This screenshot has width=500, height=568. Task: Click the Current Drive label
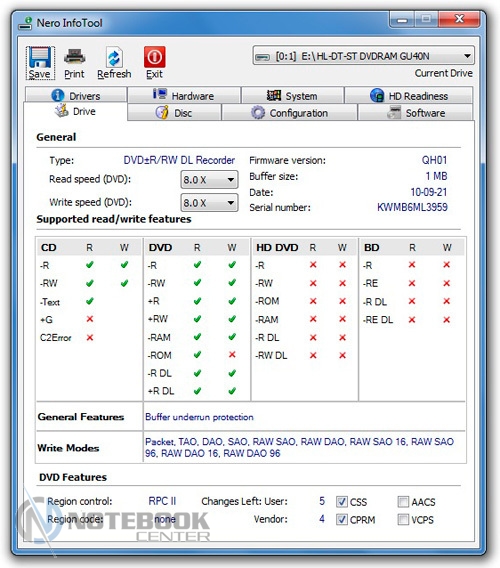coord(443,73)
